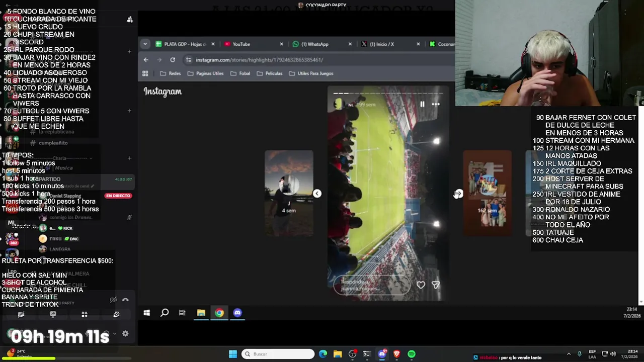Viewport: 644px width, 362px height.
Task: Open Microsoft Edge from taskbar
Action: click(323, 354)
